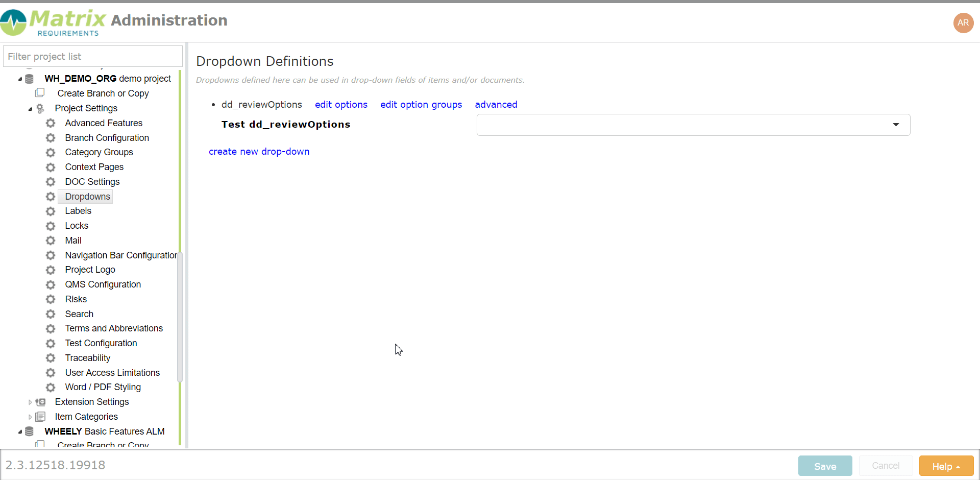Click the gear icon beside QMS Configuration
980x480 pixels.
tap(51, 284)
